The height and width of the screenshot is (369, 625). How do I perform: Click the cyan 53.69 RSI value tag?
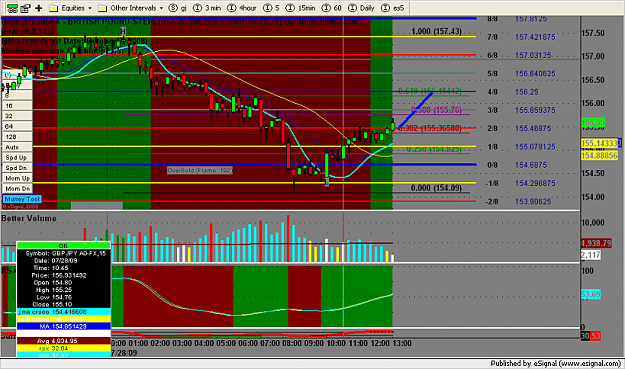pos(591,294)
